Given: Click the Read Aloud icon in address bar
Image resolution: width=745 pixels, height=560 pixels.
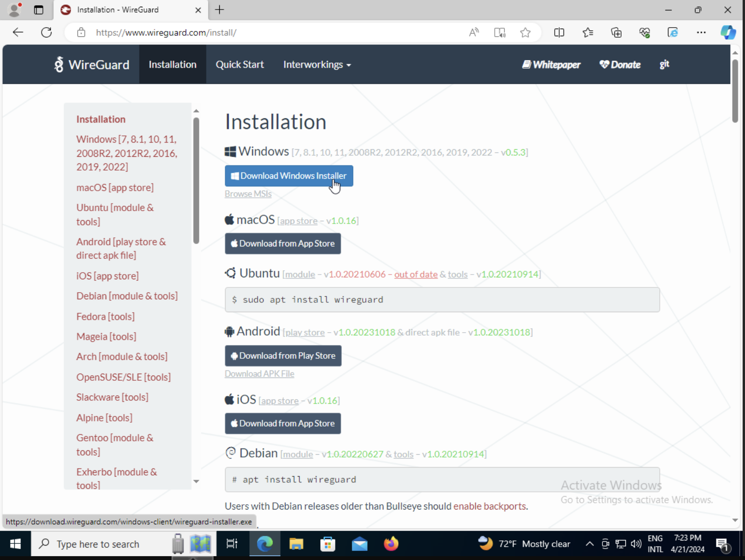Looking at the screenshot, I should coord(473,32).
